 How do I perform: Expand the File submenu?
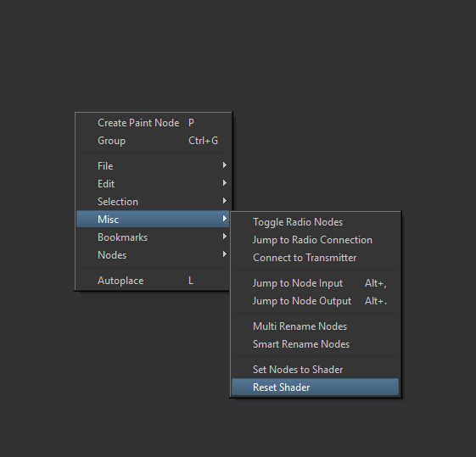[x=153, y=166]
